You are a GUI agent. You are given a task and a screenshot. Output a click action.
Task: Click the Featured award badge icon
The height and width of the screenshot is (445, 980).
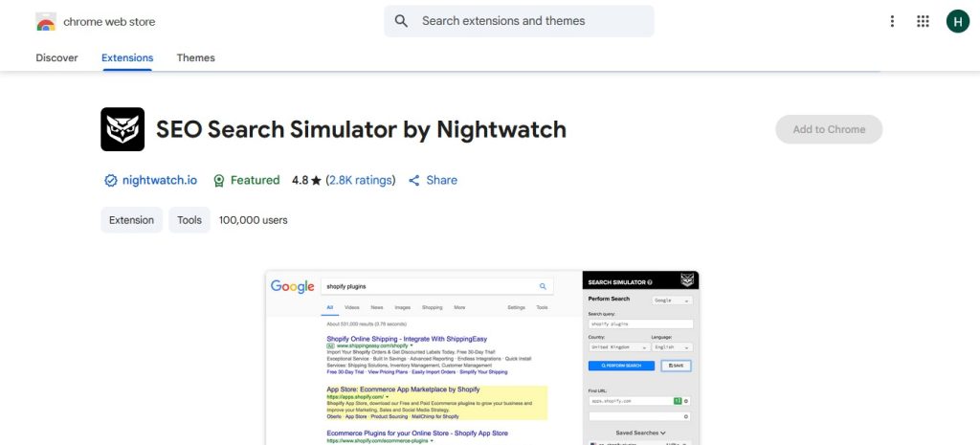[219, 181]
